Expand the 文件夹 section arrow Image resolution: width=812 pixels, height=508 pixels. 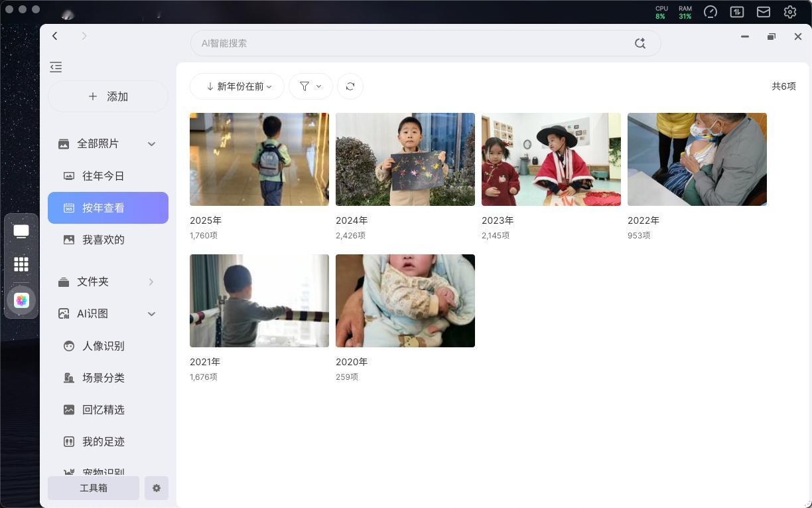151,282
